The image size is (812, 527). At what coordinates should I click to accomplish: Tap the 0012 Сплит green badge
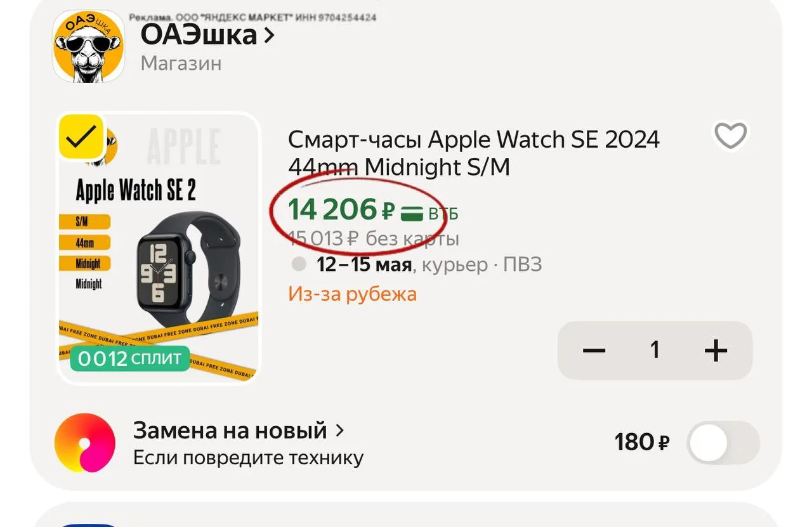click(x=129, y=358)
